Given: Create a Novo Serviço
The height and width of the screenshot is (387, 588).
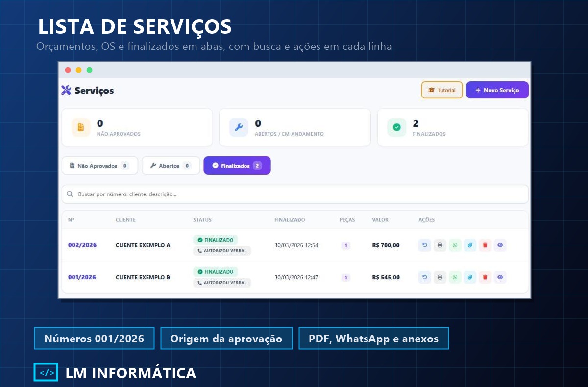Looking at the screenshot, I should click(x=497, y=90).
